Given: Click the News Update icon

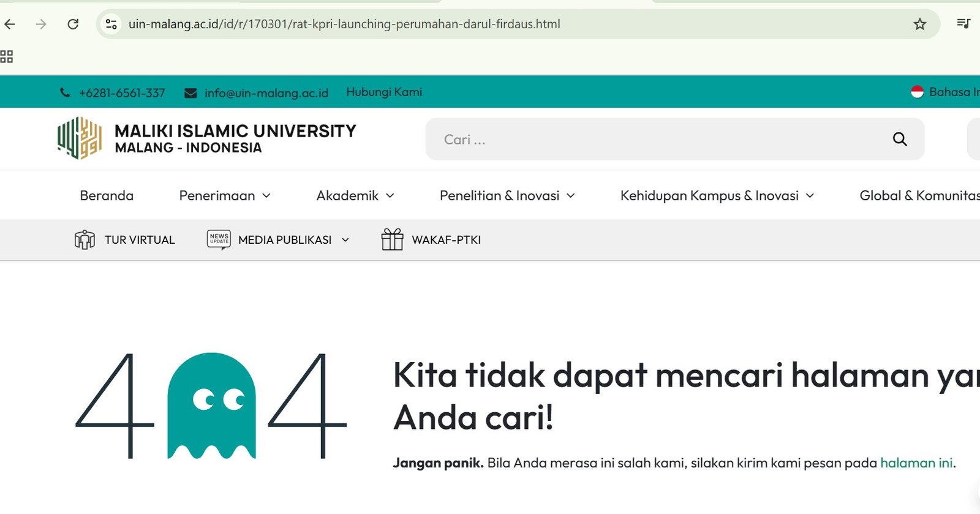Looking at the screenshot, I should [x=219, y=240].
